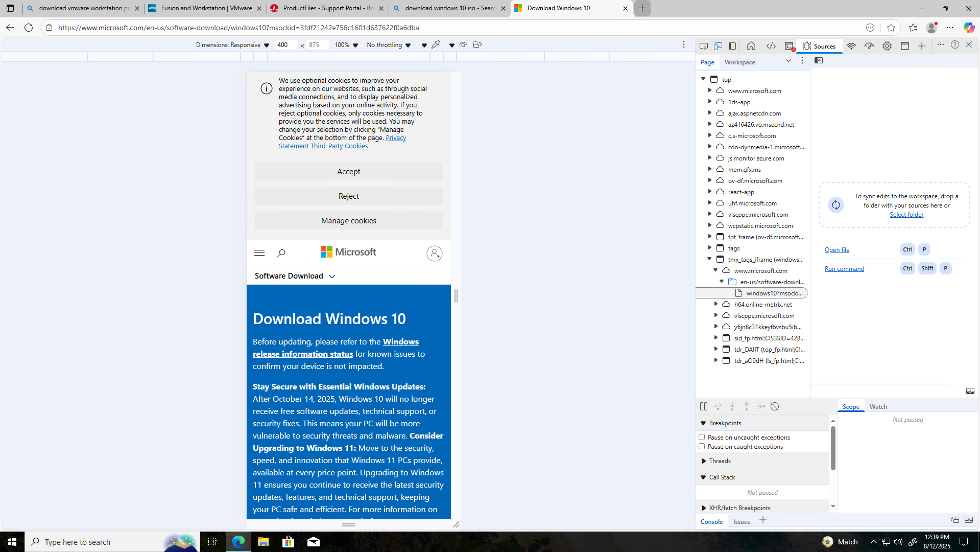Collapse the top frame tree node
The width and height of the screenshot is (980, 552).
point(703,79)
